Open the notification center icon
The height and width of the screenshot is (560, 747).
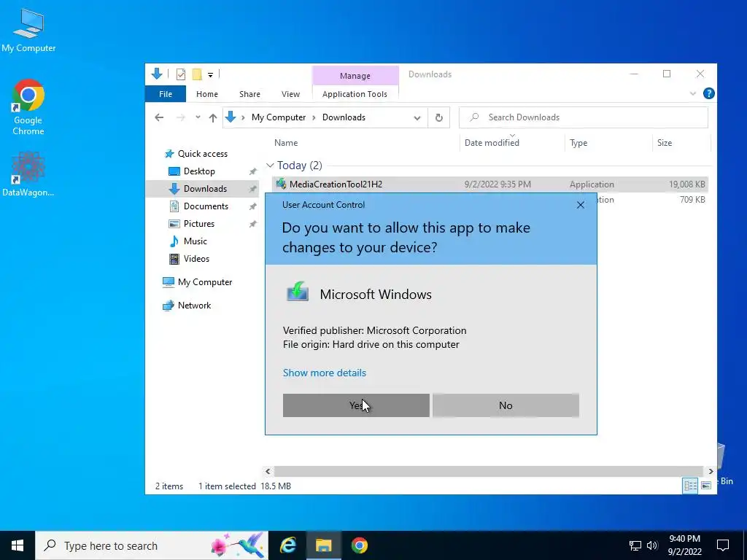coord(723,545)
